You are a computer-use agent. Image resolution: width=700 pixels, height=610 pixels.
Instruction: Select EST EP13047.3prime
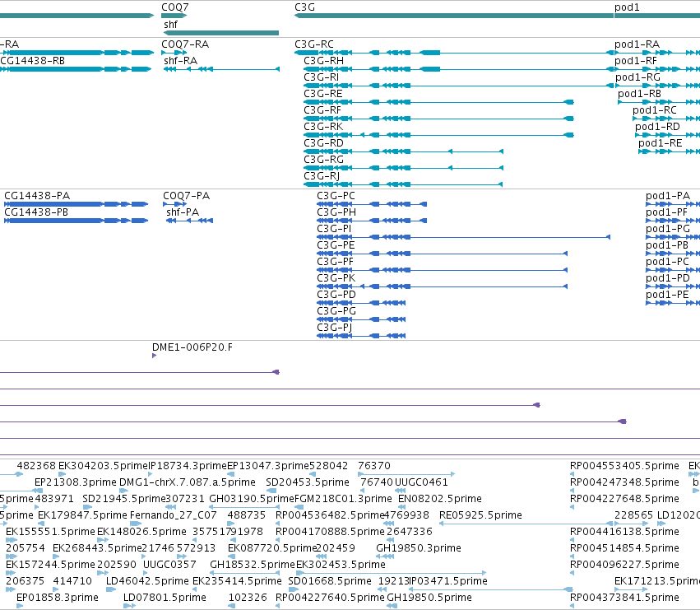point(268,466)
